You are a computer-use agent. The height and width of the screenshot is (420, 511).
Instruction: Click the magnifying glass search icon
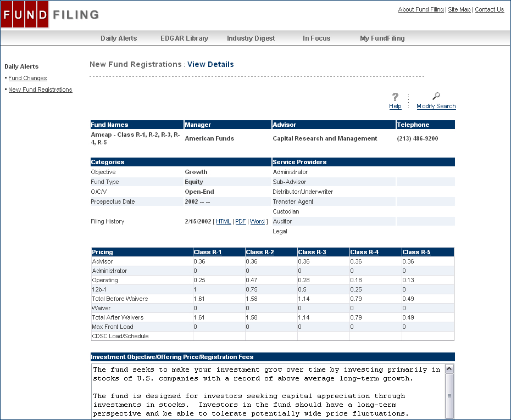click(436, 96)
